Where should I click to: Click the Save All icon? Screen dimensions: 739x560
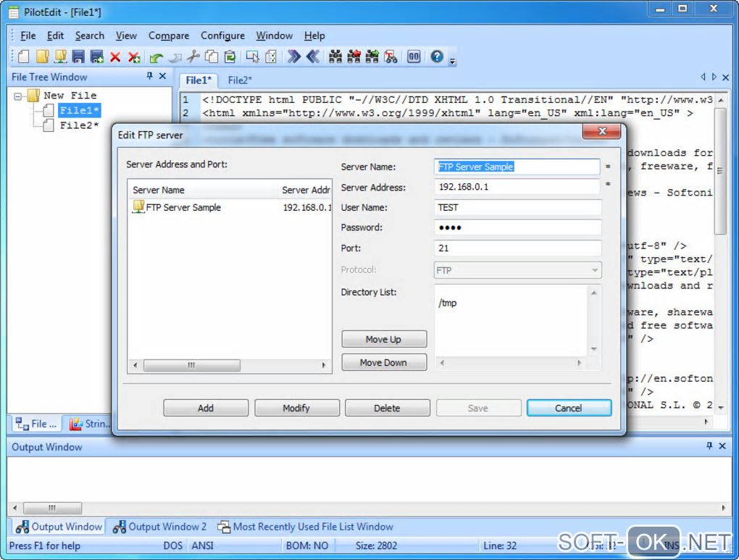97,57
